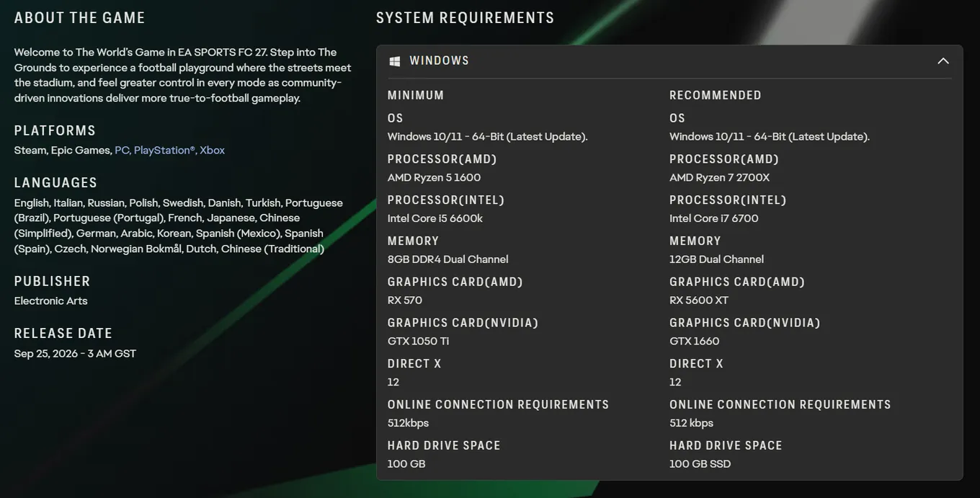This screenshot has width=980, height=498.
Task: Click the PUBLISHER heading
Action: (52, 281)
